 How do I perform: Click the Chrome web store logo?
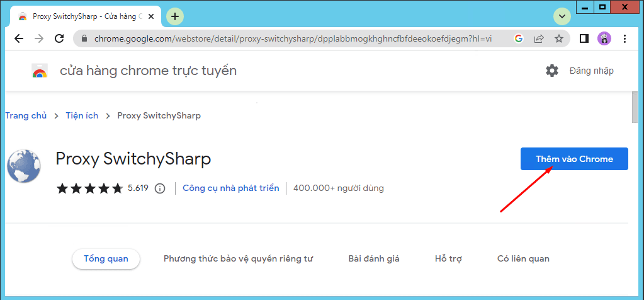point(40,71)
